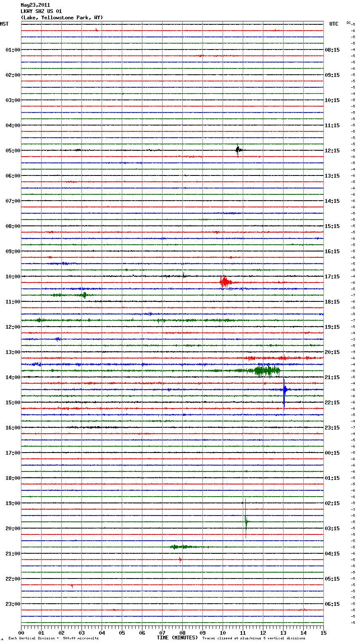Click the 03 minute tick label
This screenshot has width=357, height=644.
click(x=82, y=633)
